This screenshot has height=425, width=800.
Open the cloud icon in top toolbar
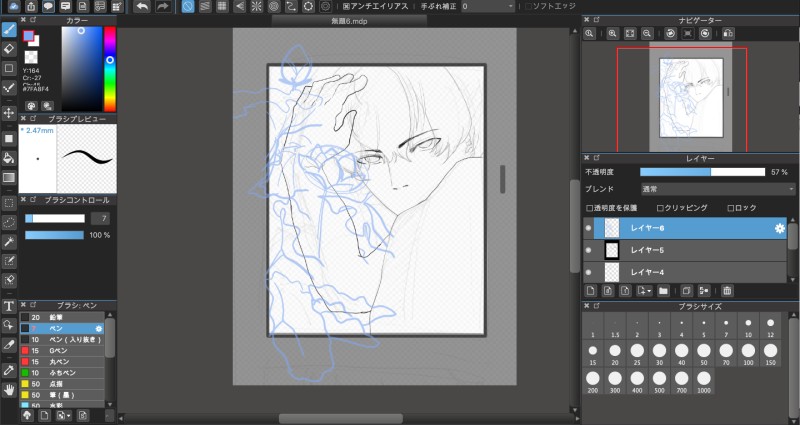pos(14,6)
